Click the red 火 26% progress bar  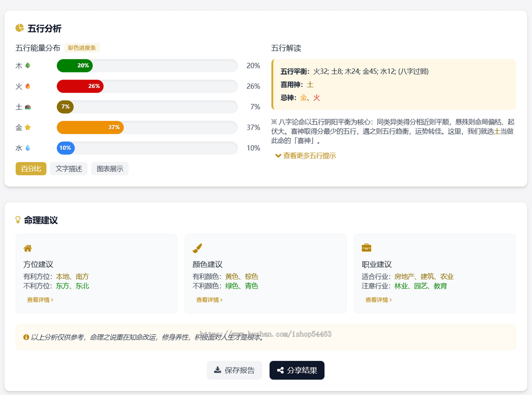[x=80, y=86]
